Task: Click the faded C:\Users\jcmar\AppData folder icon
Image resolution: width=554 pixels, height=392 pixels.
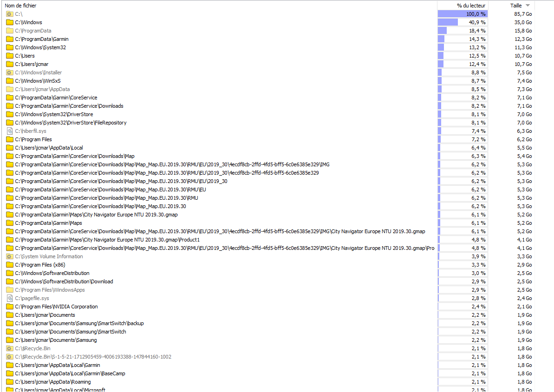Action: [10, 90]
